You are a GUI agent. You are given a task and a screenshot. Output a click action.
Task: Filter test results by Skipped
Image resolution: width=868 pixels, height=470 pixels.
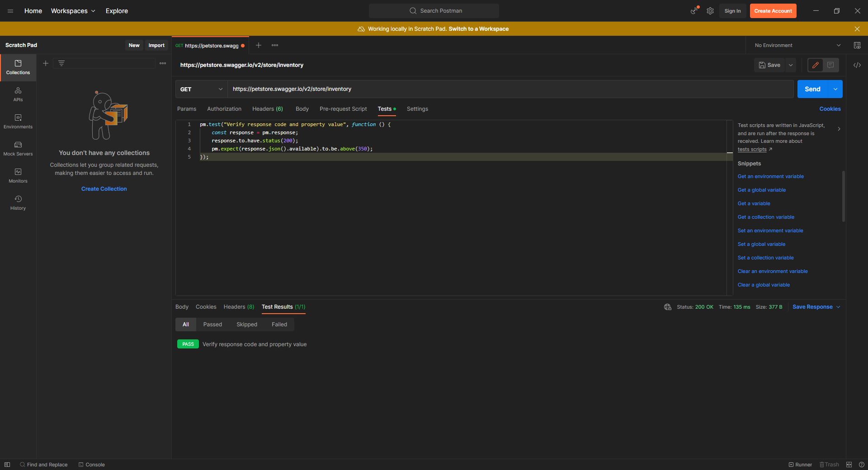tap(247, 324)
